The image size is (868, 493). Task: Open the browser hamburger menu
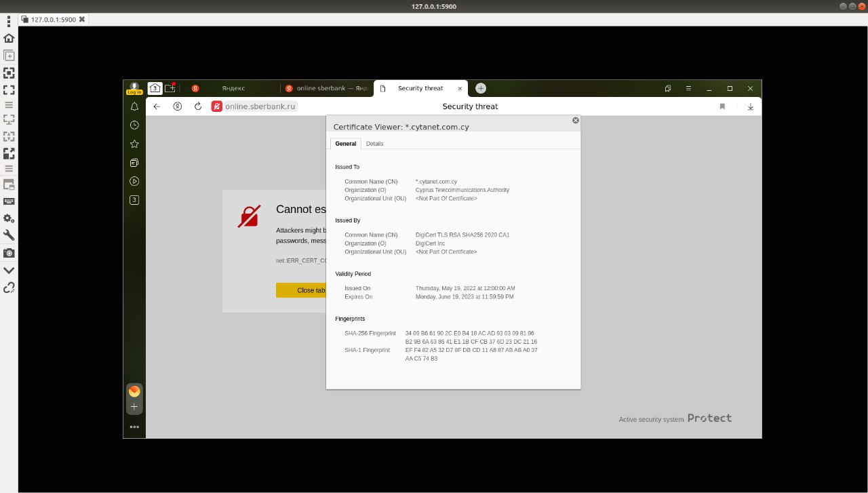[x=688, y=88]
